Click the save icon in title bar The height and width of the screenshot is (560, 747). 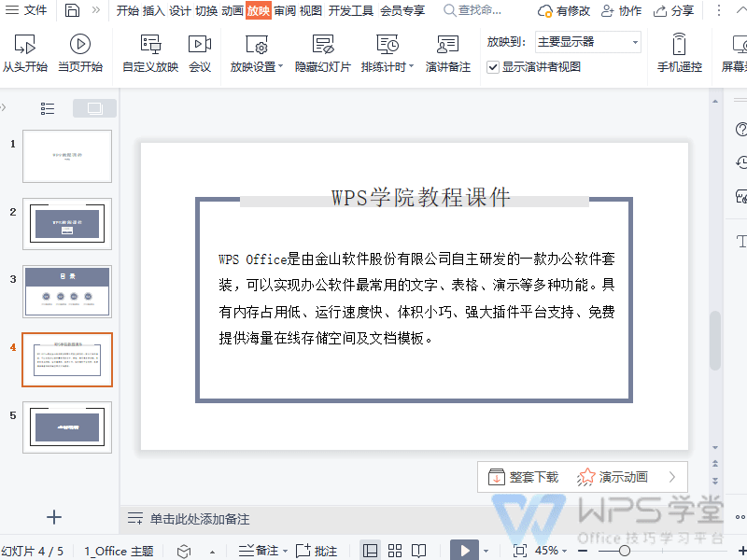(72, 10)
